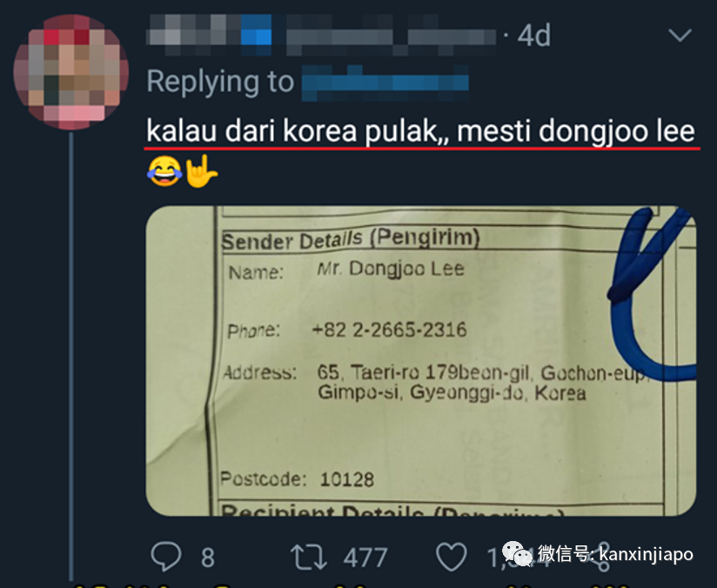The width and height of the screenshot is (717, 588).
Task: Click the reply speech bubble icon
Action: pos(166,557)
